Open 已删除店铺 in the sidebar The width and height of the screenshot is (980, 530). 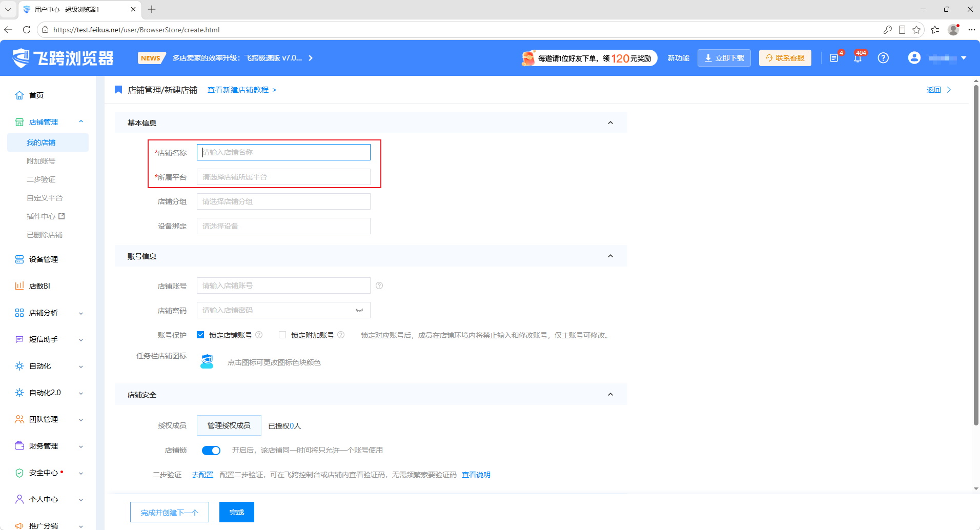click(45, 235)
